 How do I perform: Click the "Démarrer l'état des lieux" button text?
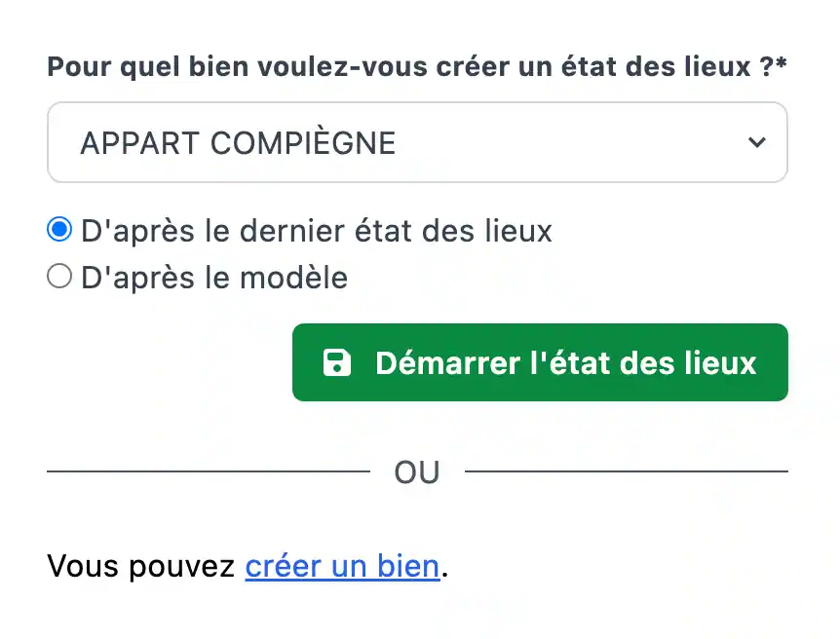point(565,363)
